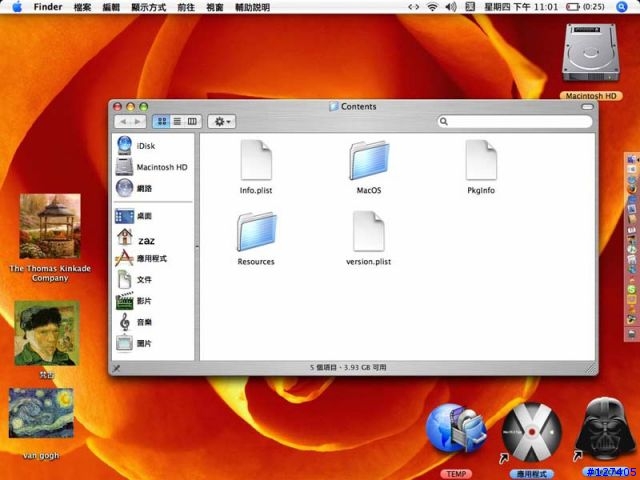Select the van gogh Starry Night image

[x=41, y=413]
